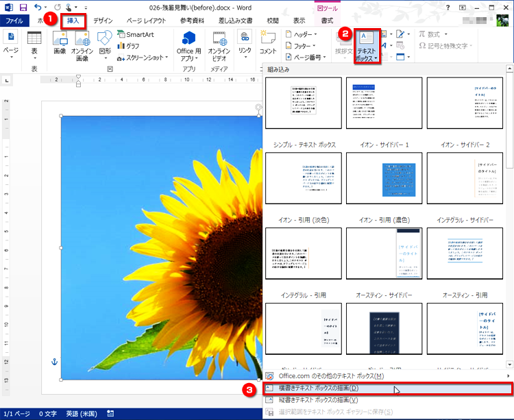Open the ファイル tab
This screenshot has width=514, height=420.
click(14, 21)
